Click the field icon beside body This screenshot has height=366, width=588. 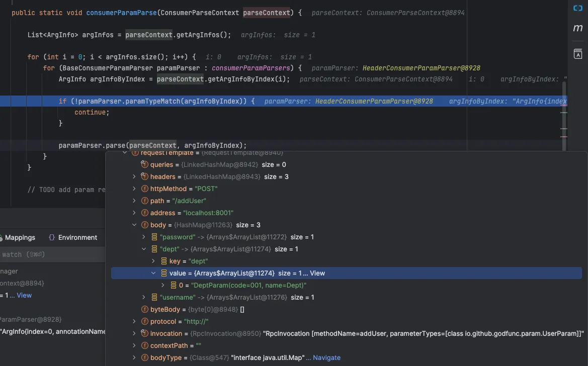(144, 225)
